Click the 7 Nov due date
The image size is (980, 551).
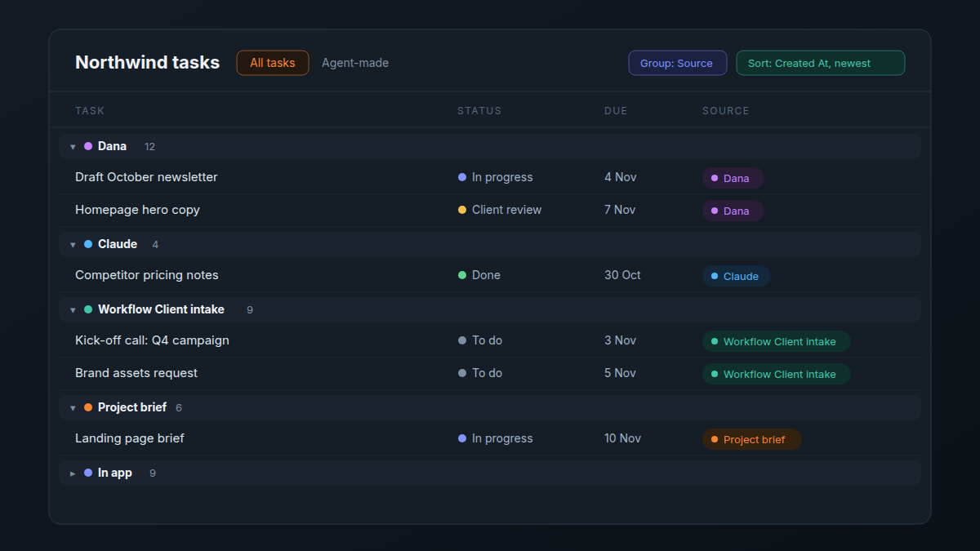620,210
